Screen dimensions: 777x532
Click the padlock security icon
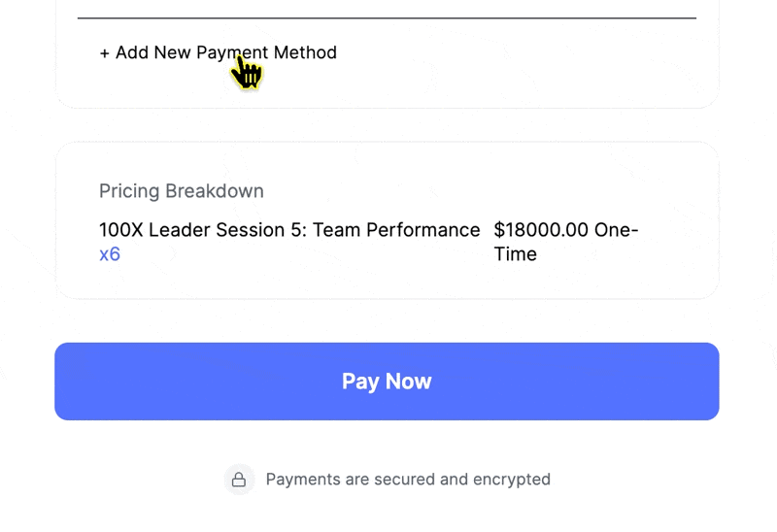[239, 480]
